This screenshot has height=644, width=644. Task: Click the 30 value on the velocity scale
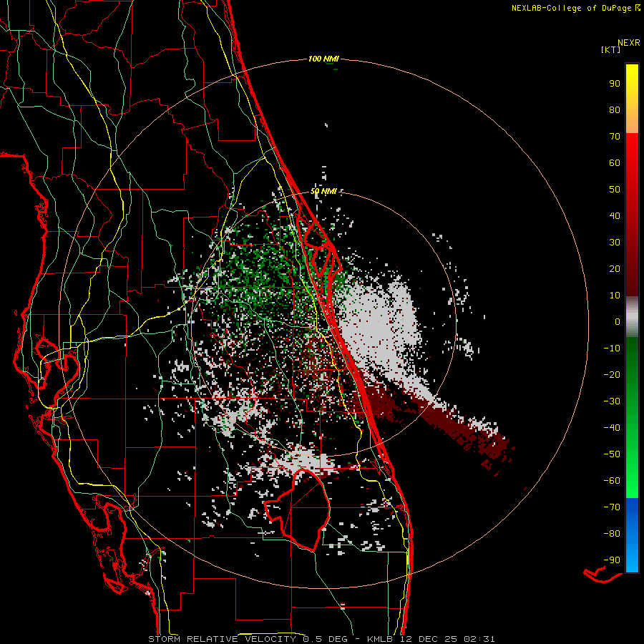[615, 243]
